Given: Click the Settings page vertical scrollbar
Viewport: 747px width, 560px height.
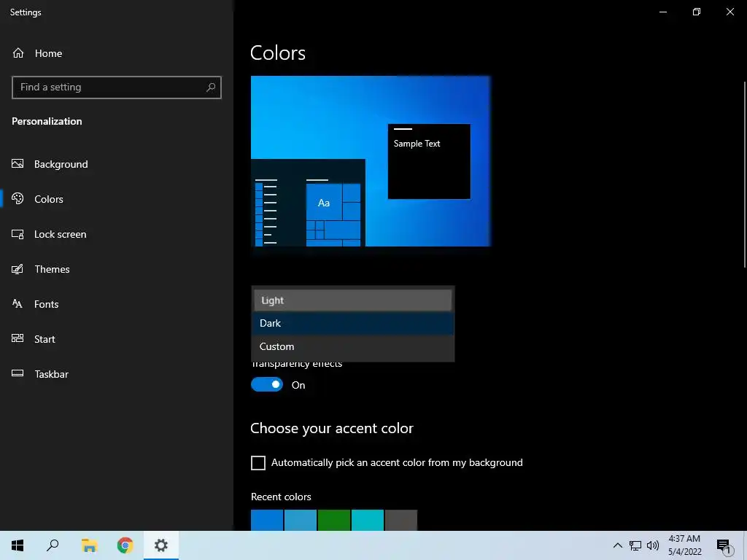Looking at the screenshot, I should point(745,174).
